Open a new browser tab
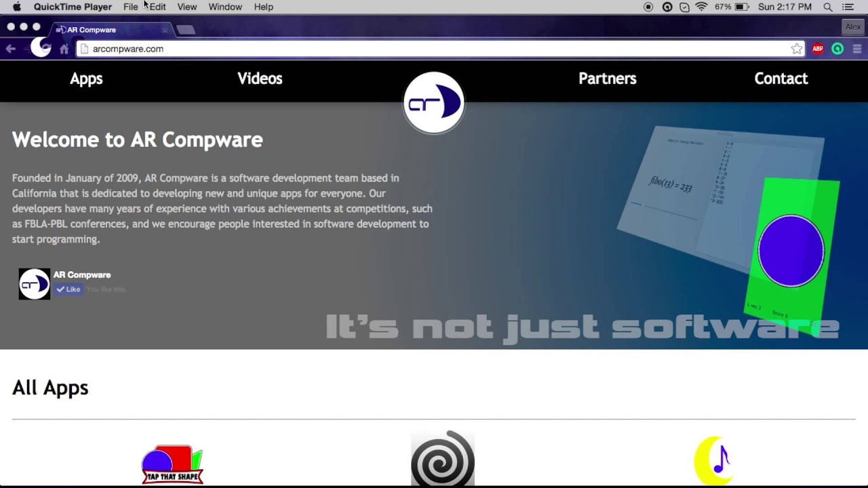Viewport: 868px width, 488px height. tap(186, 30)
